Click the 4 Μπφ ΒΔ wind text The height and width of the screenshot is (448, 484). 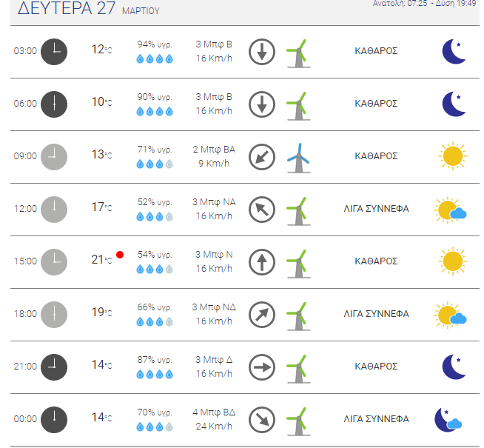click(214, 412)
